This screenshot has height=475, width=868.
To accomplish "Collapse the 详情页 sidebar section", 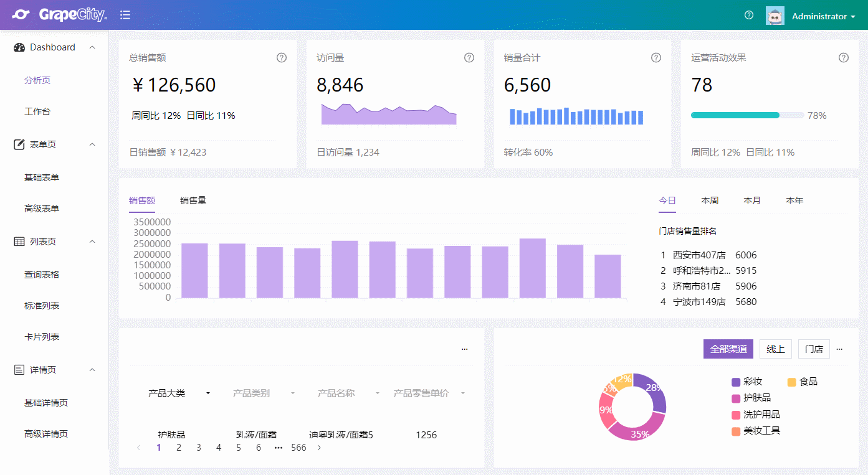I will (x=92, y=369).
